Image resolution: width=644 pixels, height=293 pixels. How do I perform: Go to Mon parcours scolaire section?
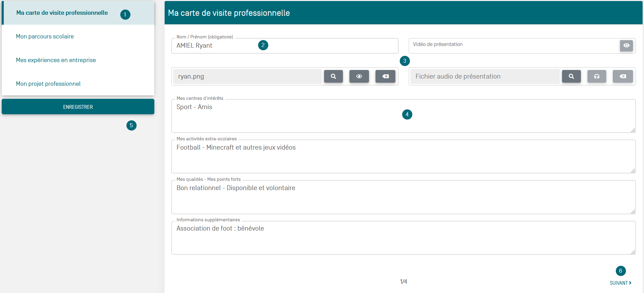click(x=45, y=36)
